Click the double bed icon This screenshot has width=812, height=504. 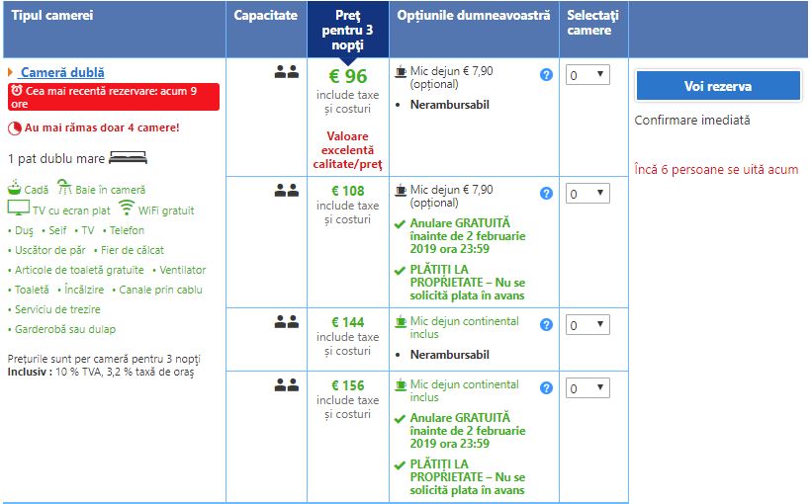point(127,157)
